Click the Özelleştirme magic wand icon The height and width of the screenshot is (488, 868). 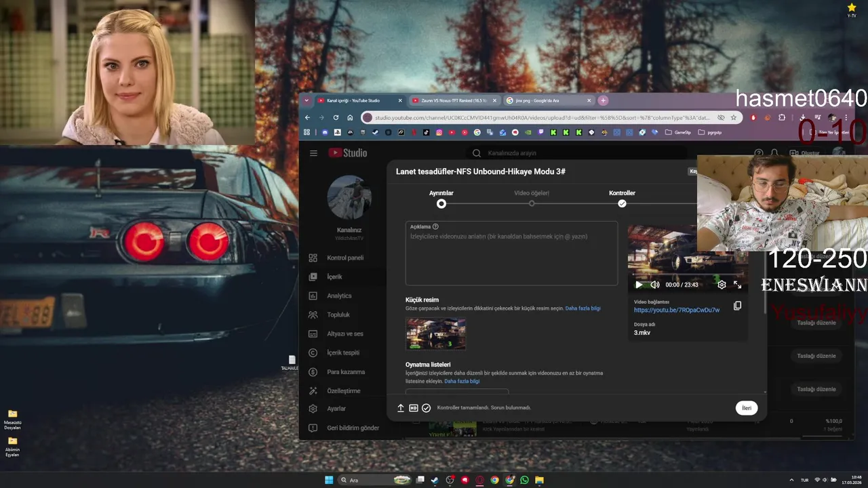click(313, 390)
